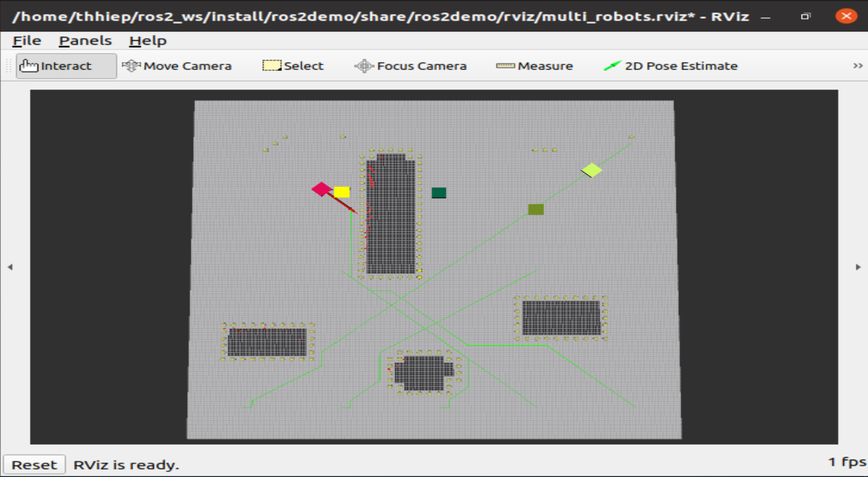Restore the RViz window size
Image resolution: width=868 pixels, height=477 pixels.
pos(805,16)
